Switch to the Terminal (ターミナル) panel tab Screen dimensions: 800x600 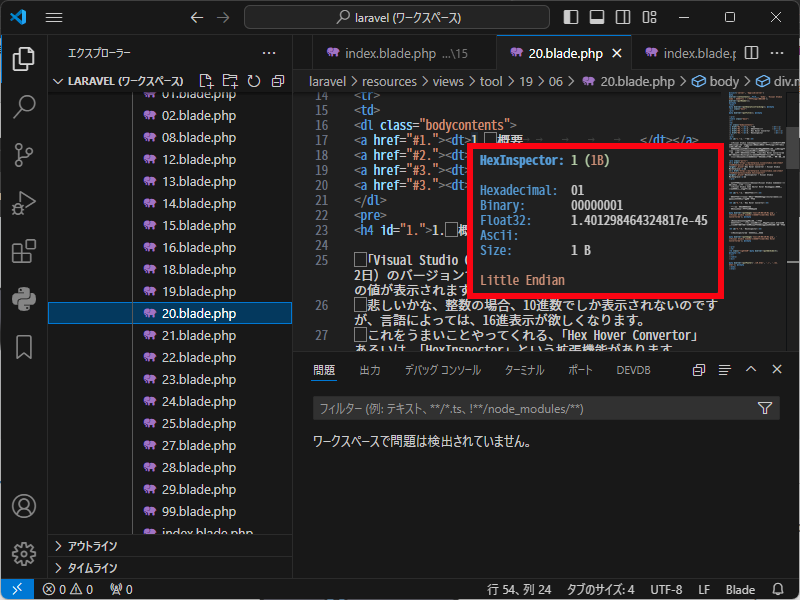point(524,370)
